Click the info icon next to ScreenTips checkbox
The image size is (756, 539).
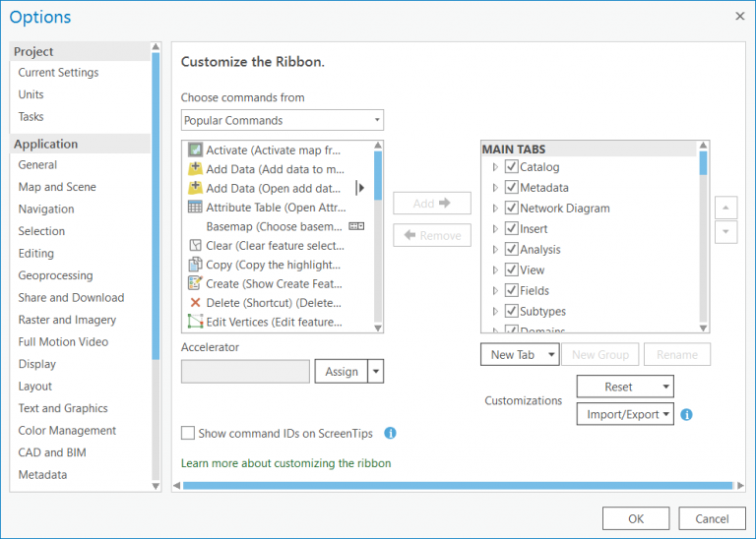pyautogui.click(x=390, y=433)
